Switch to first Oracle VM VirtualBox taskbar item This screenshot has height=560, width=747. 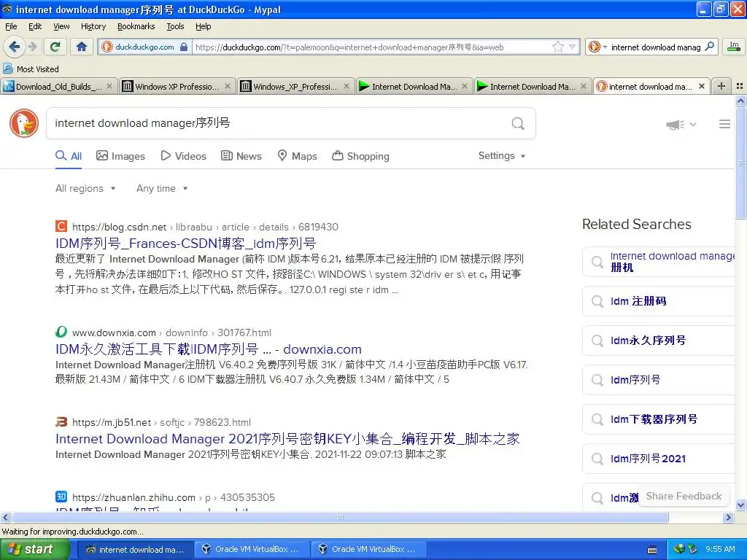click(x=252, y=549)
